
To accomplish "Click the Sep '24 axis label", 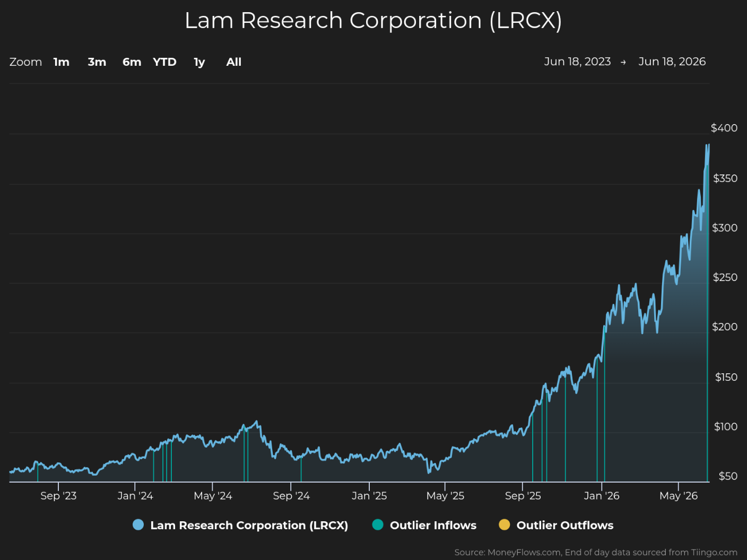I will click(x=291, y=496).
